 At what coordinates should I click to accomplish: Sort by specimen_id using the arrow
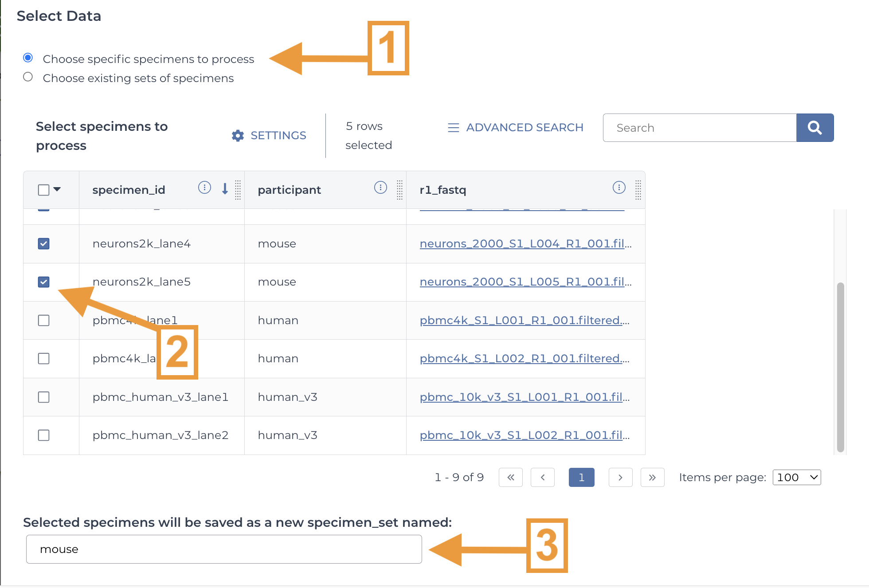click(x=225, y=188)
